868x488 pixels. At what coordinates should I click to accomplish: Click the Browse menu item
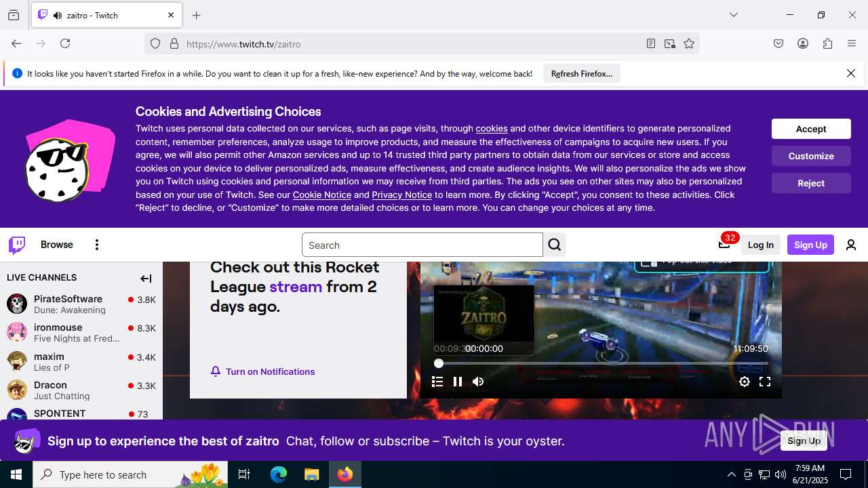[57, 245]
